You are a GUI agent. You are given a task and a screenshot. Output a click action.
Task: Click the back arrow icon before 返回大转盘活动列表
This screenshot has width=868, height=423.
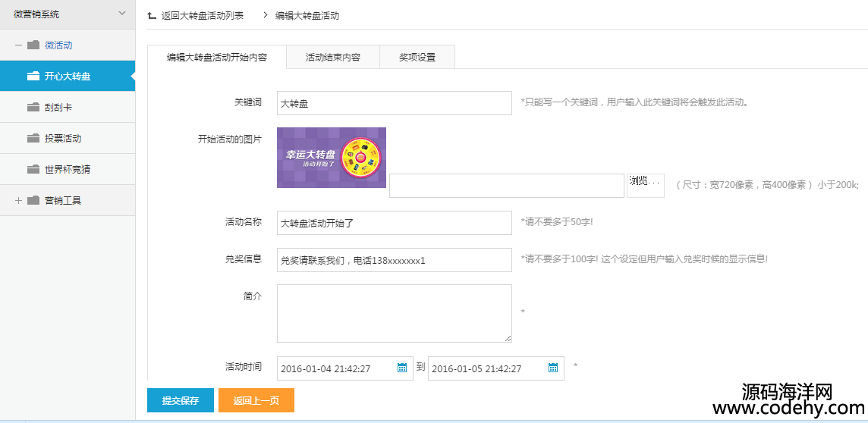[152, 15]
